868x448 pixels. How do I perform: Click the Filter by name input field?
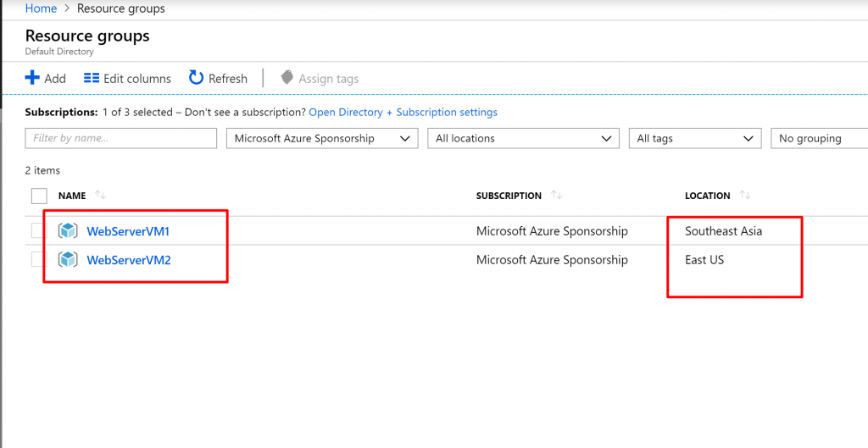(x=120, y=138)
